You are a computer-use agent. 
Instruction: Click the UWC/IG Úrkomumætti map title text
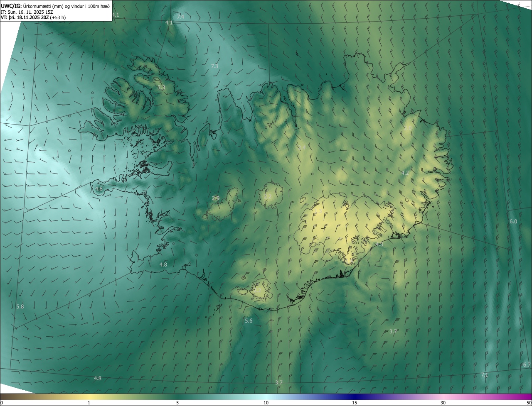(x=55, y=5)
